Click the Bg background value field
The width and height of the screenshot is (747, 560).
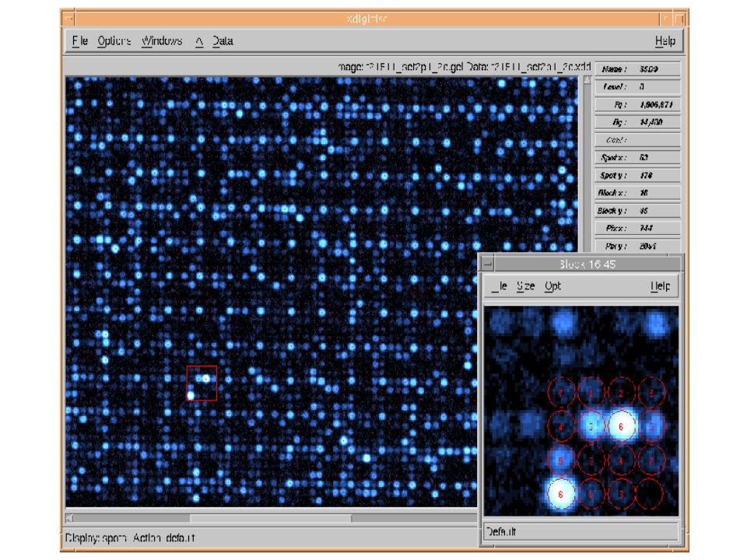(637, 122)
